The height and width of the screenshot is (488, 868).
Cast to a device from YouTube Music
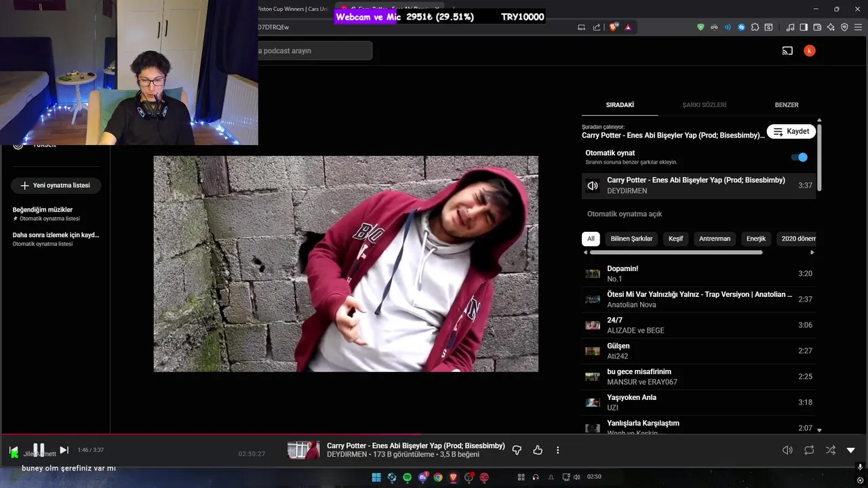pyautogui.click(x=787, y=51)
